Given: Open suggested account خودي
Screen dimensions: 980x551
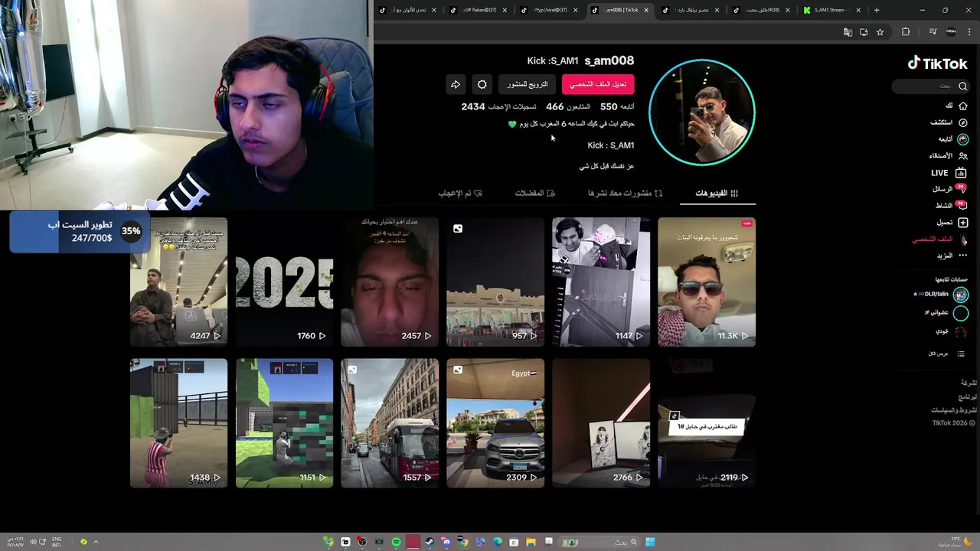Looking at the screenshot, I should coord(951,331).
